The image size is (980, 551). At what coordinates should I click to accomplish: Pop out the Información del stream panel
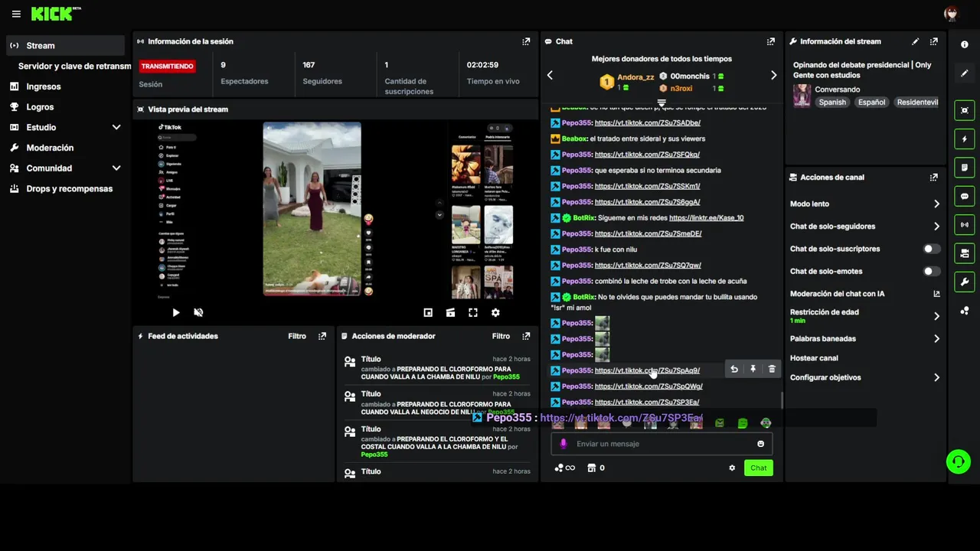(x=934, y=41)
